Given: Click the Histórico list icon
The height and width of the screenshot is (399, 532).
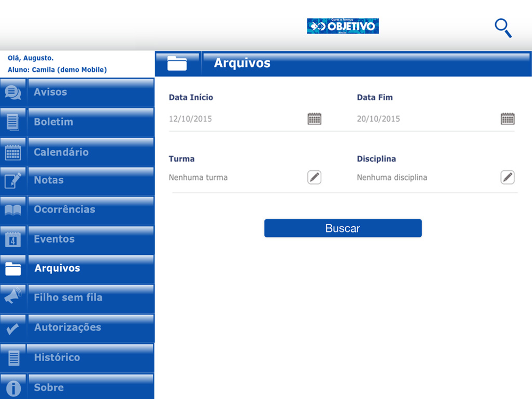Looking at the screenshot, I should click(14, 358).
